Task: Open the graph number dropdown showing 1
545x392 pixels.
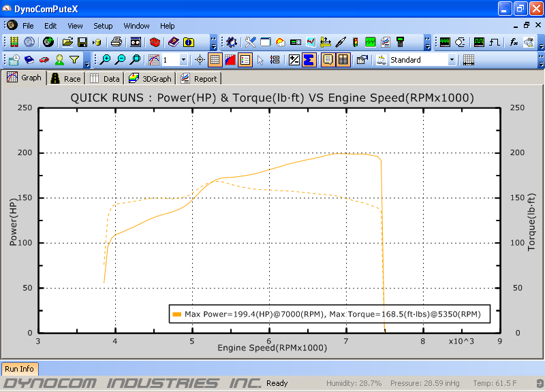Action: click(184, 60)
